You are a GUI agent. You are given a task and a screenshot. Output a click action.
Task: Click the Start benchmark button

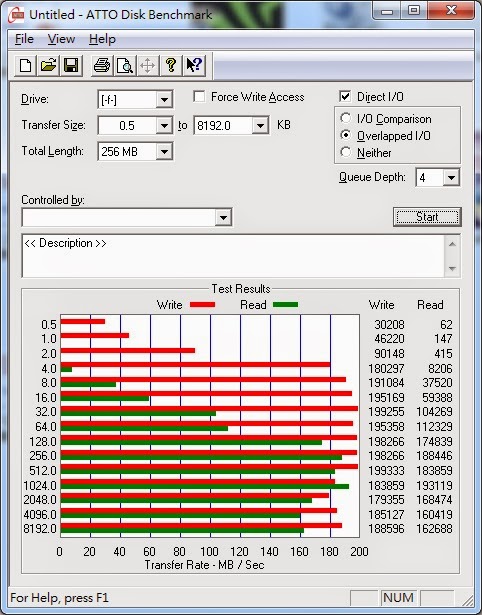[x=427, y=217]
